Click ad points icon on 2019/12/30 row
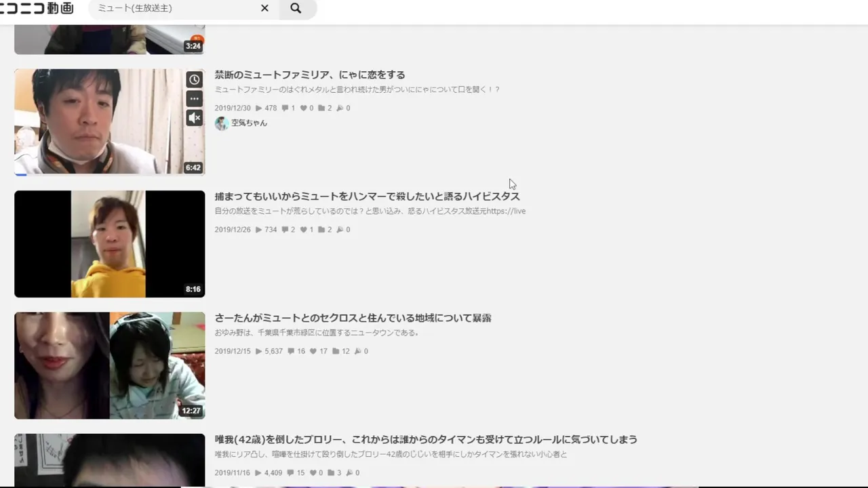 [340, 108]
